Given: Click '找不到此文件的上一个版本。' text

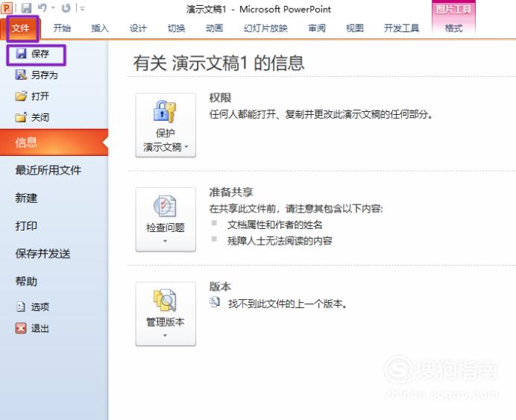Looking at the screenshot, I should [288, 304].
